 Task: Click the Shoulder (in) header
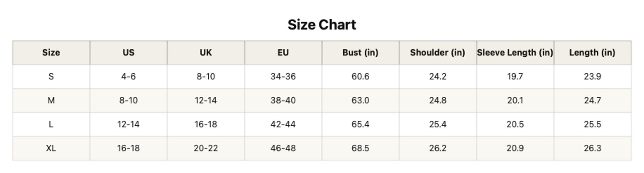click(438, 53)
